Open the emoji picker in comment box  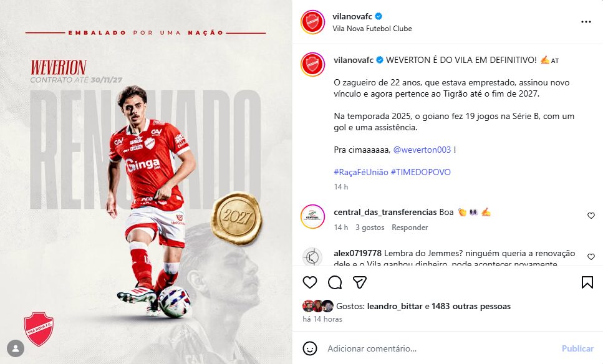tap(309, 348)
